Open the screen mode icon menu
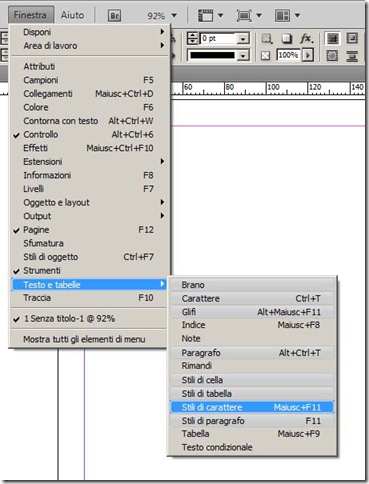The width and height of the screenshot is (369, 484). [249, 15]
